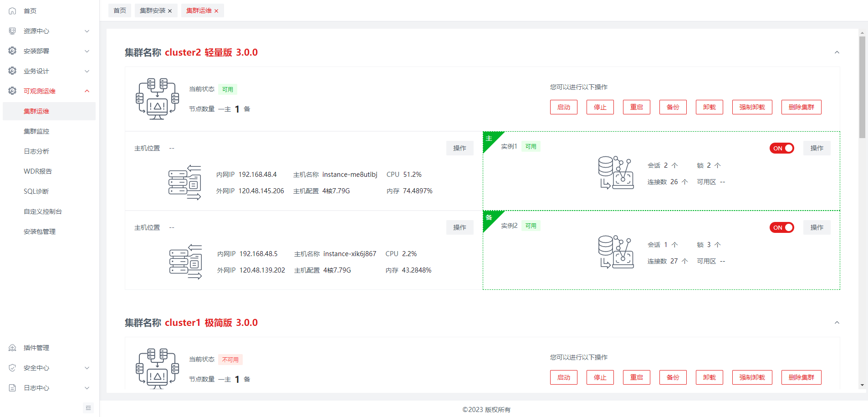Toggle the ON switch for 实例2
This screenshot has height=417, width=868.
point(781,227)
